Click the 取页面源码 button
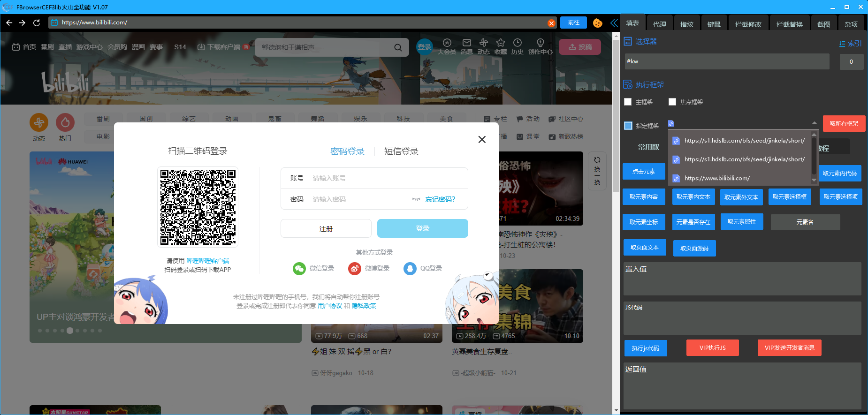Viewport: 868px width, 415px height. [x=694, y=249]
